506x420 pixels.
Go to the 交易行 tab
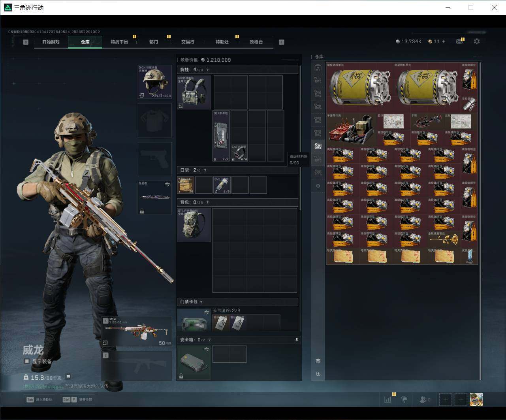click(x=188, y=42)
